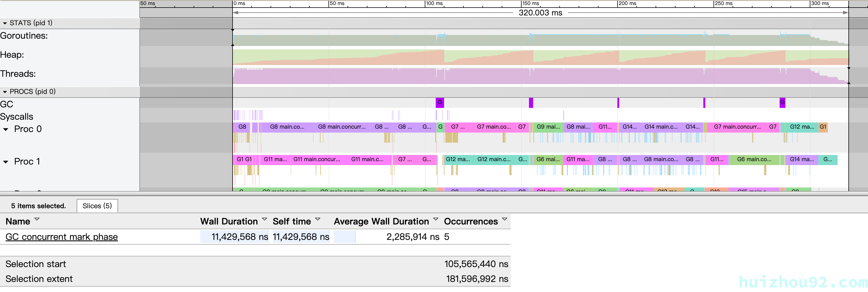Select 'G8 main.co...' slice in Proc 0
The height and width of the screenshot is (292, 868).
pos(287,127)
